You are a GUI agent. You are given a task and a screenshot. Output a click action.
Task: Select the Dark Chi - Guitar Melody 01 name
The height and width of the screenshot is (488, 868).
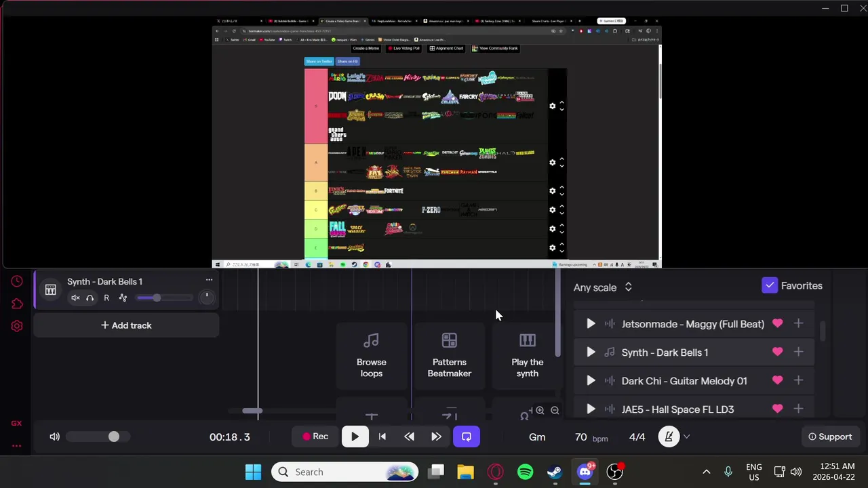(684, 381)
